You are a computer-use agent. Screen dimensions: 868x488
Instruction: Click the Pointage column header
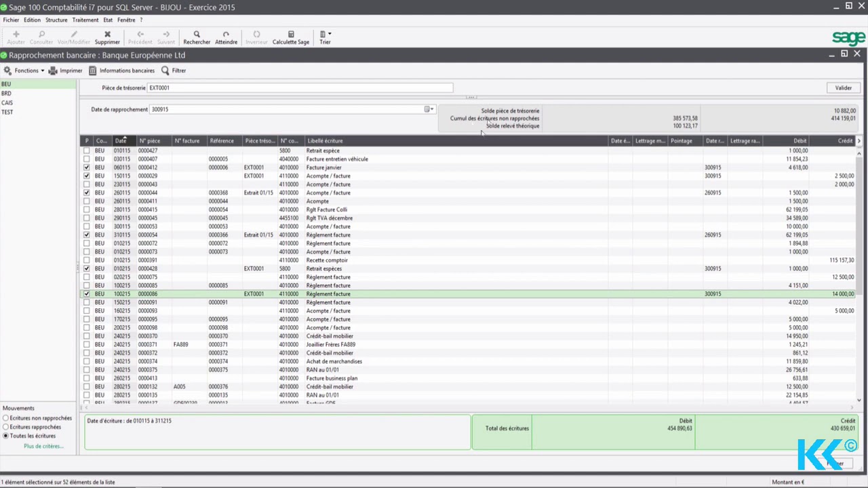tap(686, 141)
